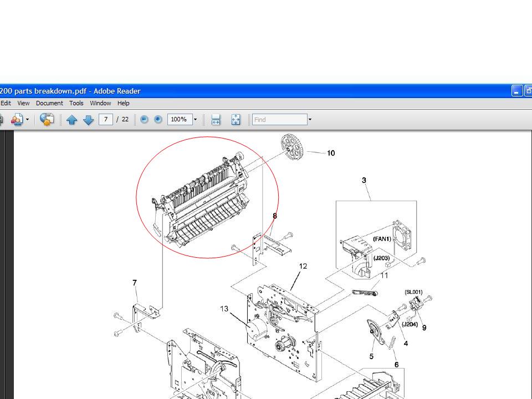Go to previous page with up arrow
The image size is (532, 399).
click(x=71, y=120)
